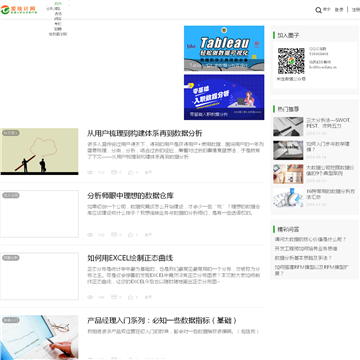Open article 如何用EXCEL绘制正态曲线
The width and height of the screenshot is (360, 360).
(x=130, y=258)
